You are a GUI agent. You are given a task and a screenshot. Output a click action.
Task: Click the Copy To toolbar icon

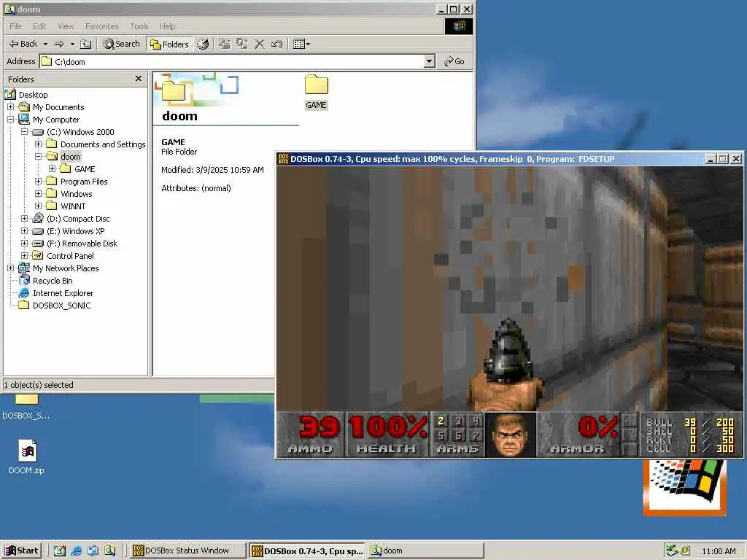[242, 44]
